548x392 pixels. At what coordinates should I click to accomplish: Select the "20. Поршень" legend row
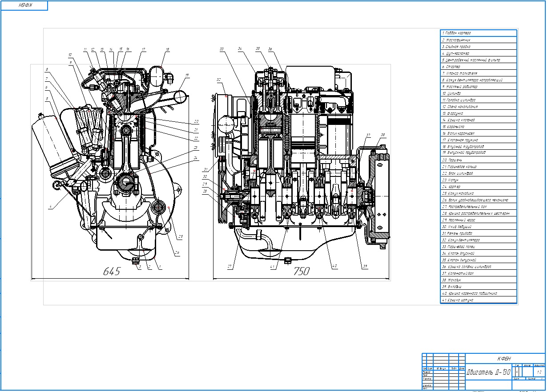pyautogui.click(x=479, y=160)
